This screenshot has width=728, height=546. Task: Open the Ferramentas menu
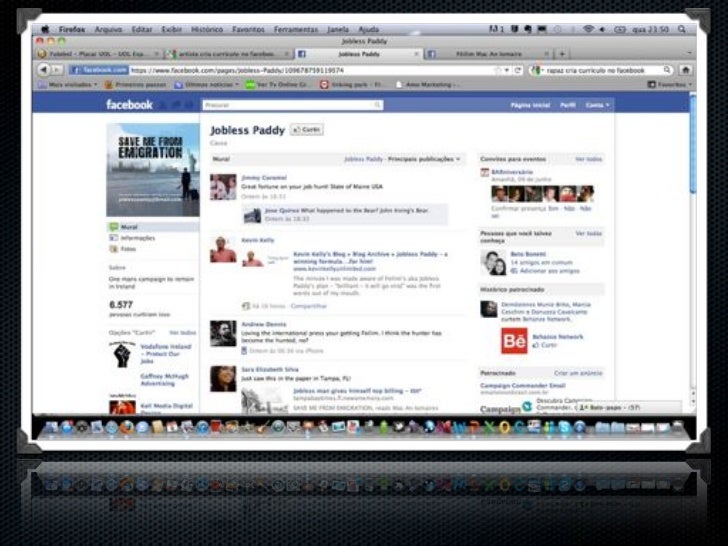[x=296, y=29]
